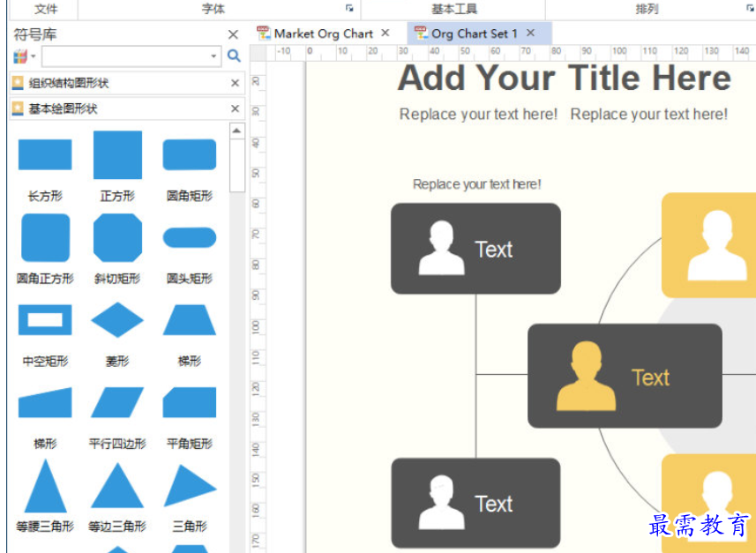This screenshot has width=756, height=553.
Task: Select the 等腰三角形 isosceles triangle shape
Action: 45,486
